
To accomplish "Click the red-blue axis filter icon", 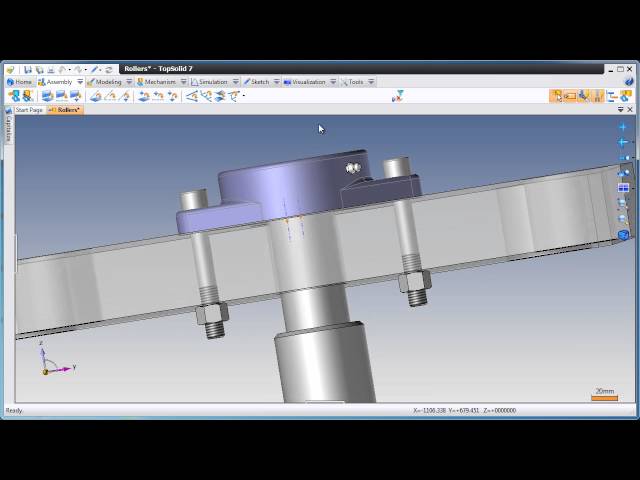I will (x=397, y=96).
